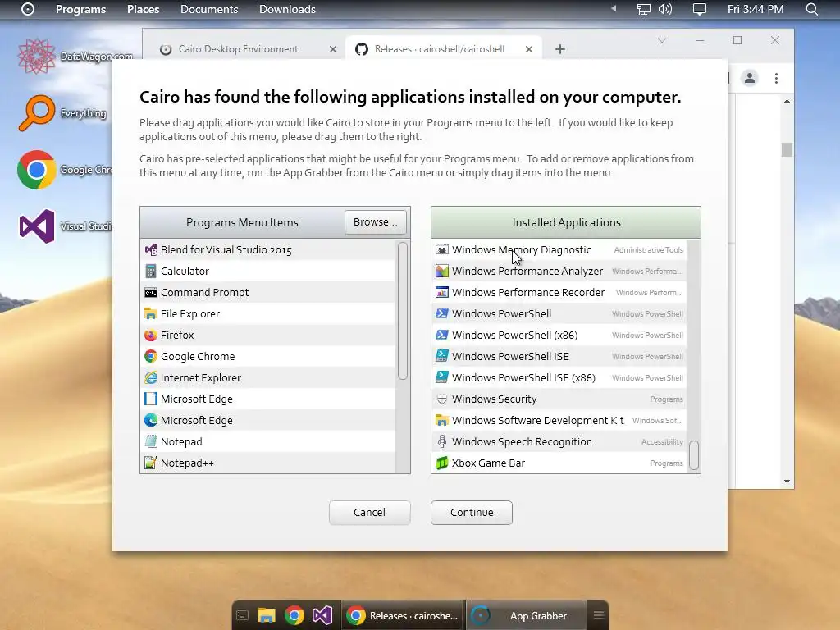Select the Notepad icon in the list
Image resolution: width=840 pixels, height=630 pixels.
151,442
